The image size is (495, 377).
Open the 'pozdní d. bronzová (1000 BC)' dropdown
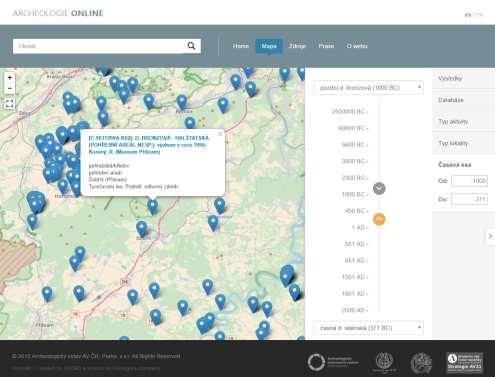368,88
